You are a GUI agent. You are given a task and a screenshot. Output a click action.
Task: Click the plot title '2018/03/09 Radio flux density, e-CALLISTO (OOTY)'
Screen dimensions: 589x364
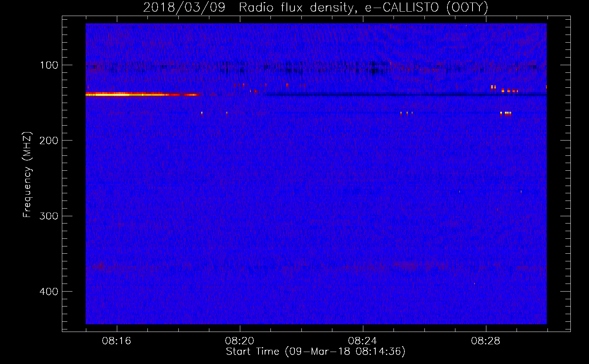tap(316, 7)
